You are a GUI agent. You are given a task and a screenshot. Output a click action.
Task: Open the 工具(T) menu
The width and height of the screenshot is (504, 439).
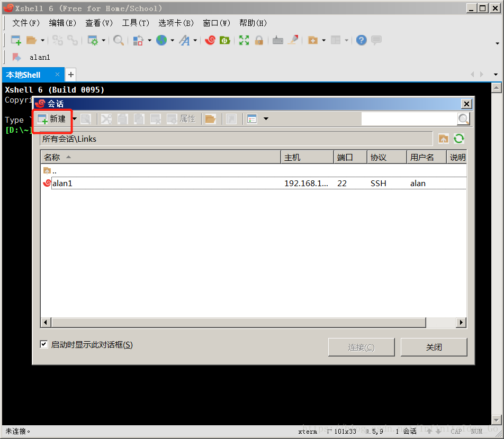pyautogui.click(x=136, y=23)
